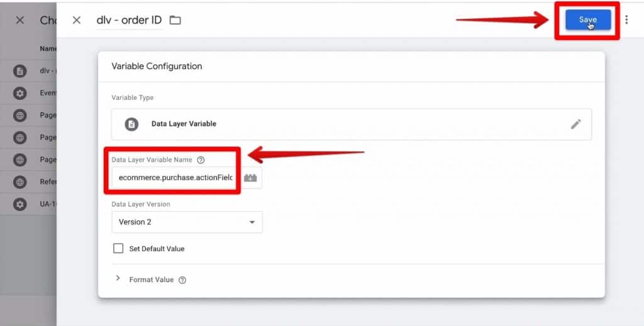Select the dlv variable document icon in list

[20, 71]
